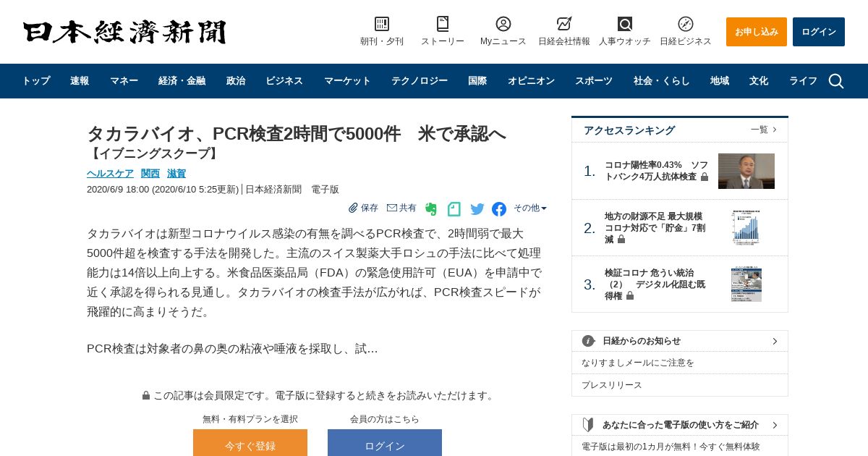Open thumbnail of ranking 3 article
Screen dimensions: 868x456
[746, 284]
